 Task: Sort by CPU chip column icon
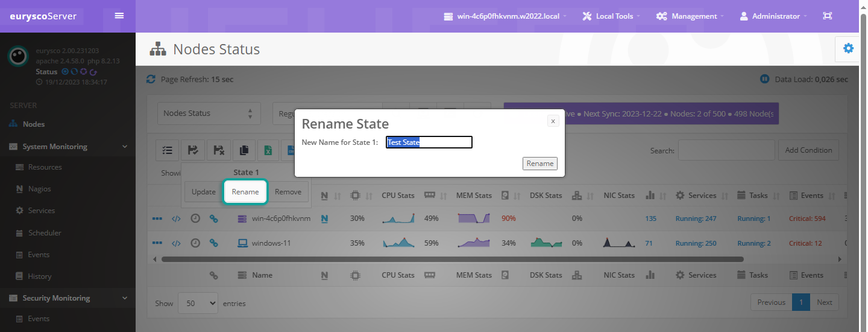355,196
